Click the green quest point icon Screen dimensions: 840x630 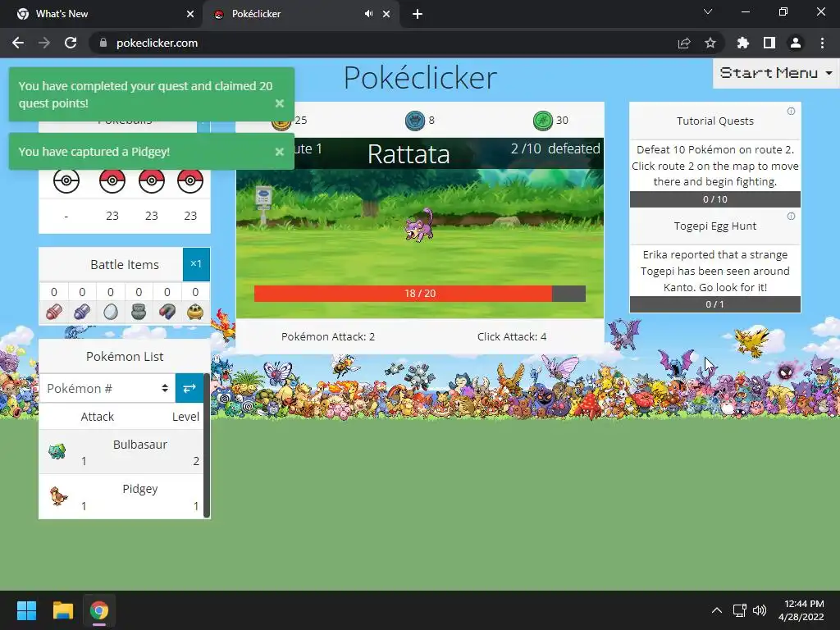(x=543, y=121)
